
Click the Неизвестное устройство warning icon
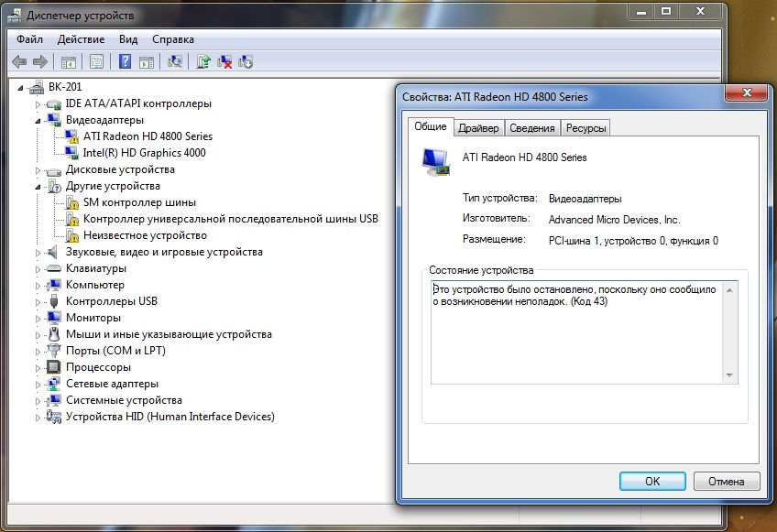(71, 235)
